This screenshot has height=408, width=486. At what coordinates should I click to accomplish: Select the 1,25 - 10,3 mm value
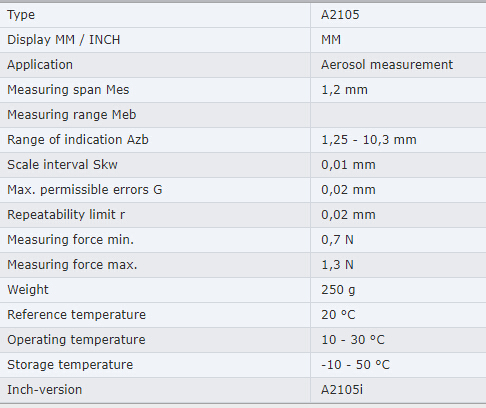(x=369, y=140)
